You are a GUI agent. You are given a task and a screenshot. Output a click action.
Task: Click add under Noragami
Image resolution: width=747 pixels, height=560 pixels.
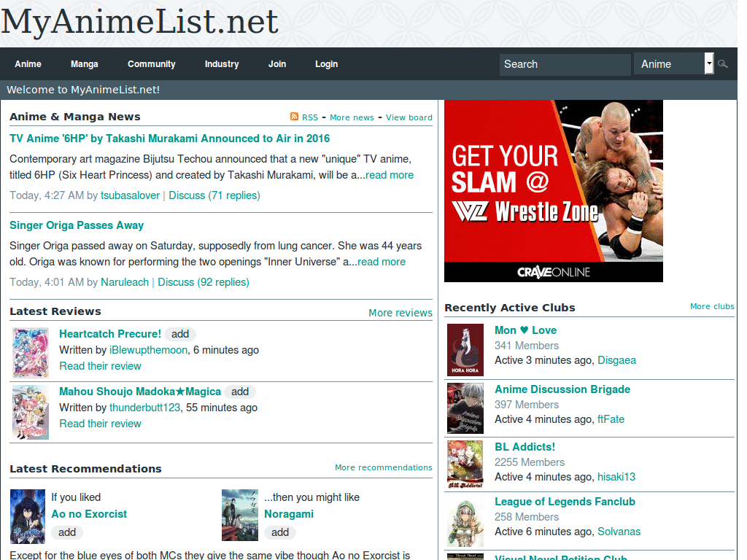280,532
